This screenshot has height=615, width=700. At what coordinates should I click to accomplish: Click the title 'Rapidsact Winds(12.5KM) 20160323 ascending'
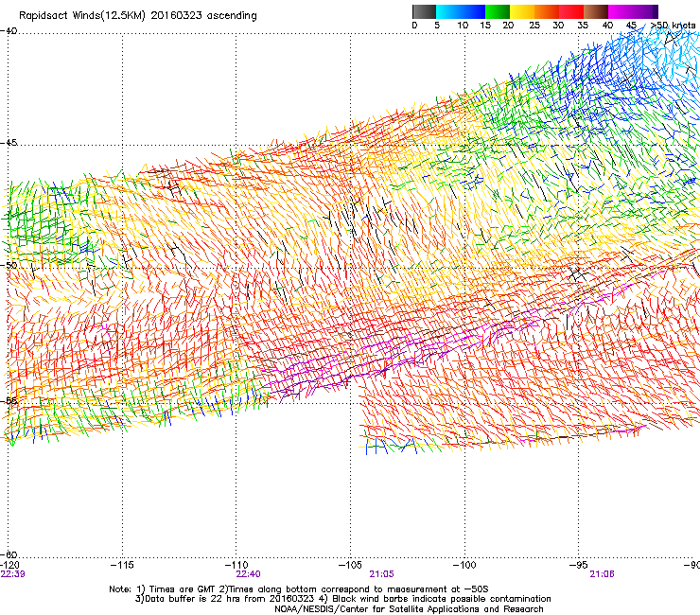(x=138, y=16)
